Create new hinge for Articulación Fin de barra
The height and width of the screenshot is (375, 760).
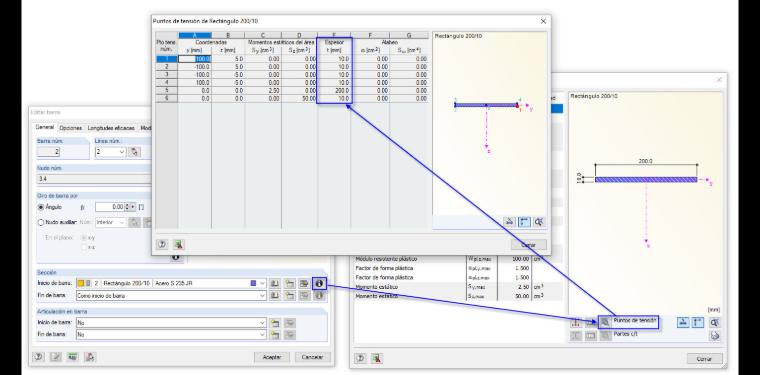275,334
